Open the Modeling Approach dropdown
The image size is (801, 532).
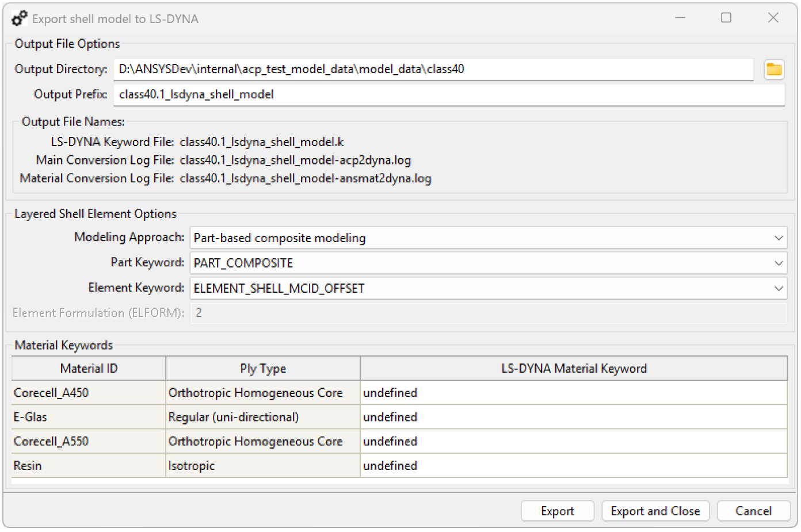[779, 238]
